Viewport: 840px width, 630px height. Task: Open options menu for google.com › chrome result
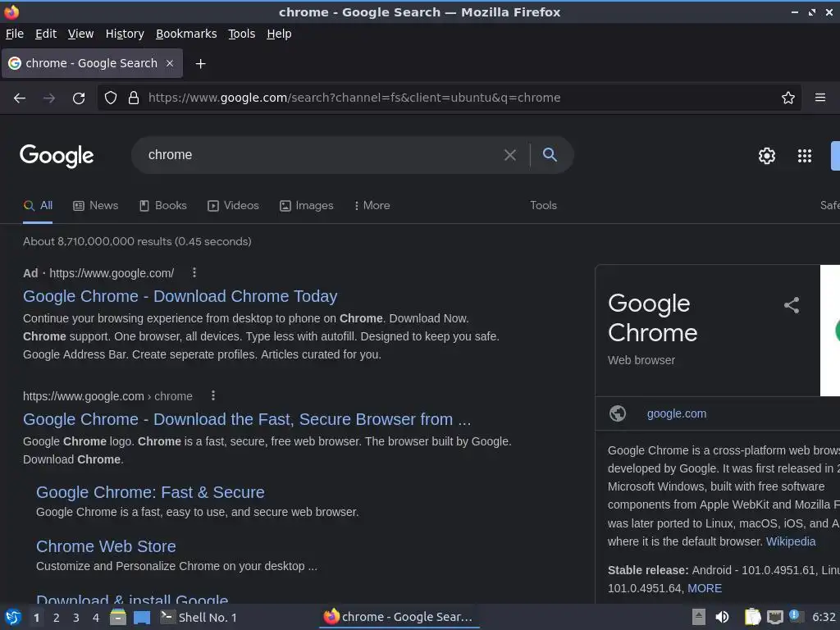tap(213, 395)
